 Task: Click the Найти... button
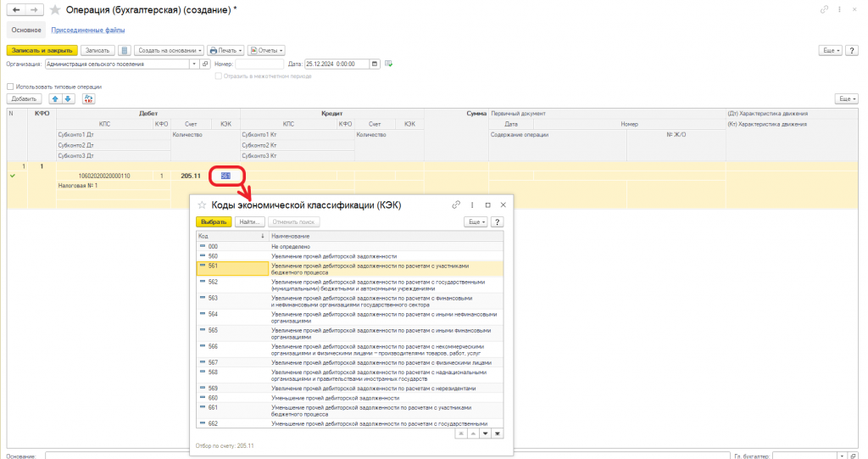(250, 221)
